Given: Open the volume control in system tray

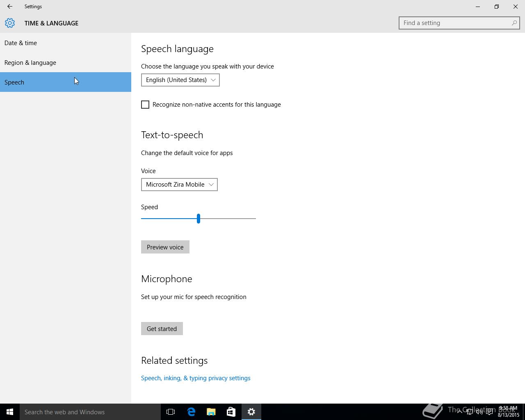Looking at the screenshot, I should coord(479,412).
